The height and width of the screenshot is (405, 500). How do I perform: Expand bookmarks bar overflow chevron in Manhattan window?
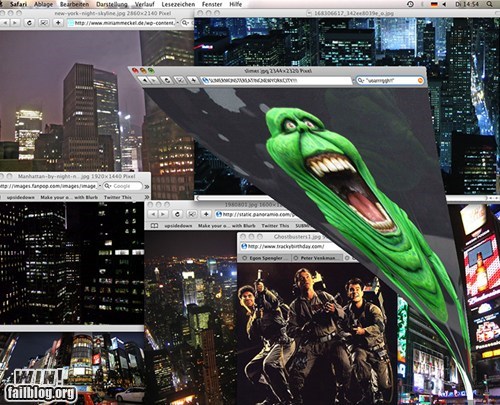[147, 197]
